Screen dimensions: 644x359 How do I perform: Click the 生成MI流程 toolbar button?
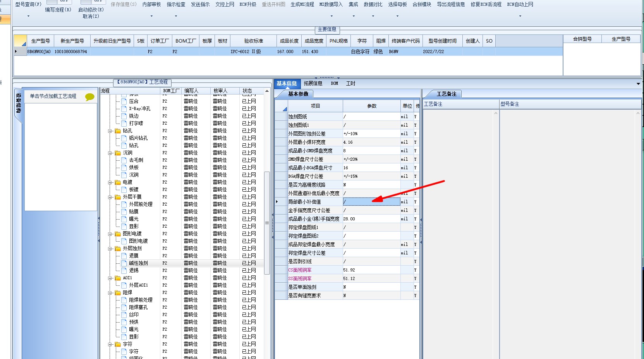302,5
